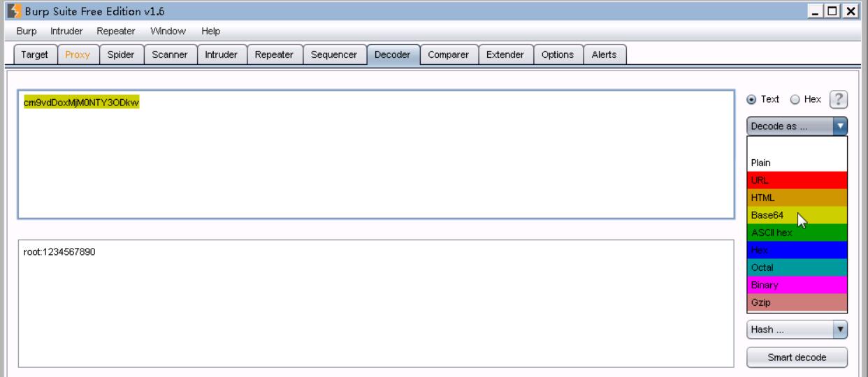This screenshot has height=377, width=868.
Task: Open the decoder help question mark button
Action: coord(839,99)
